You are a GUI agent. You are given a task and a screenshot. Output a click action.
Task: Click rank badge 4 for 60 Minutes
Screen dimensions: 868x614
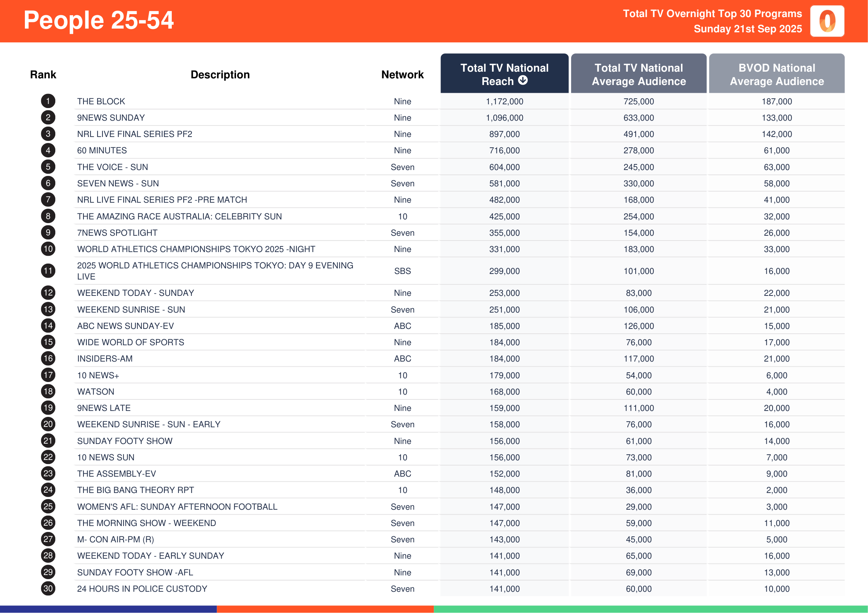pyautogui.click(x=48, y=150)
